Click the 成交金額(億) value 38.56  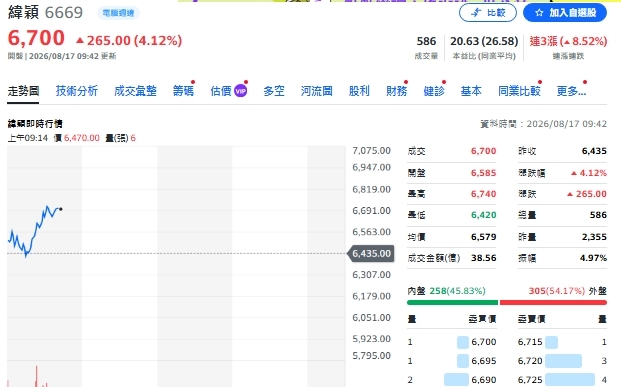(x=484, y=258)
